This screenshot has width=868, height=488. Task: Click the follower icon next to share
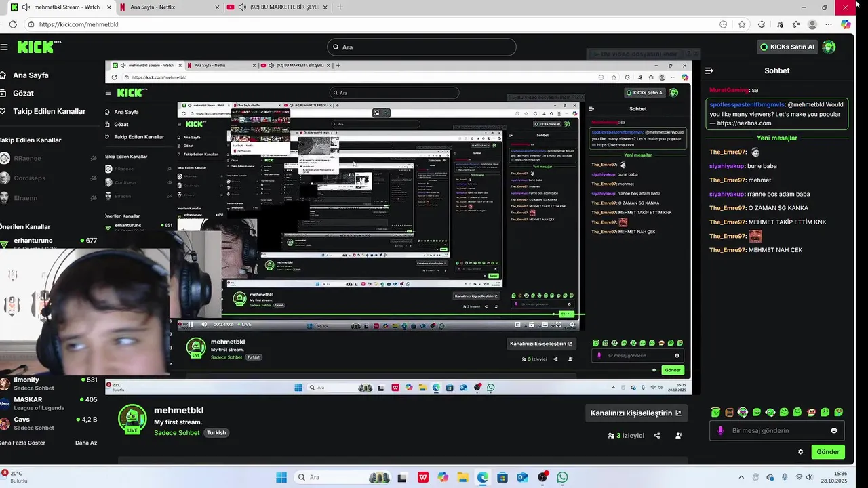(x=679, y=435)
